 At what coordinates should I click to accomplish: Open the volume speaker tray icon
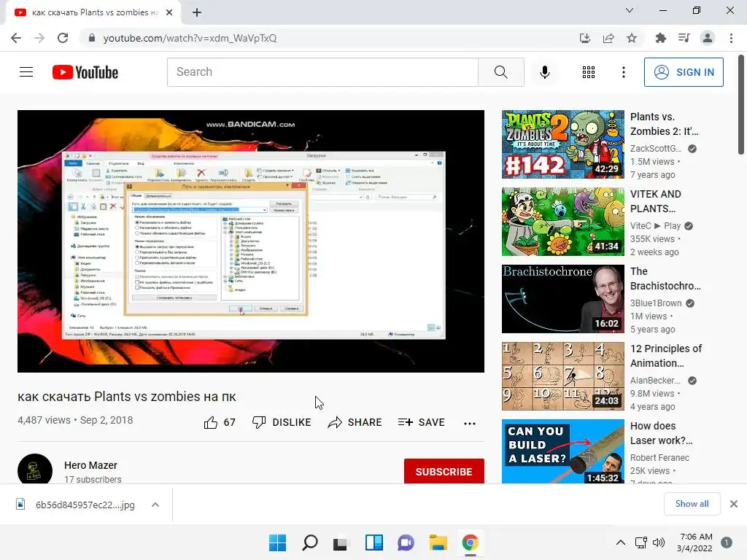coord(659,542)
